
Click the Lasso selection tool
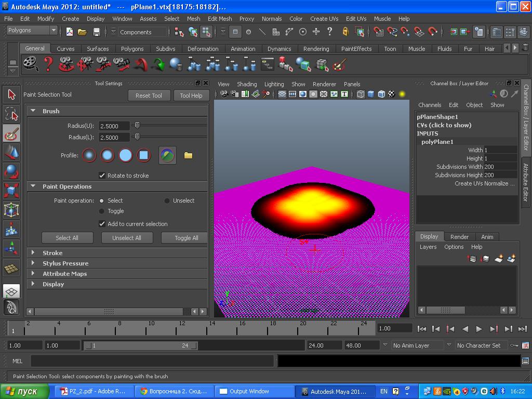(11, 114)
